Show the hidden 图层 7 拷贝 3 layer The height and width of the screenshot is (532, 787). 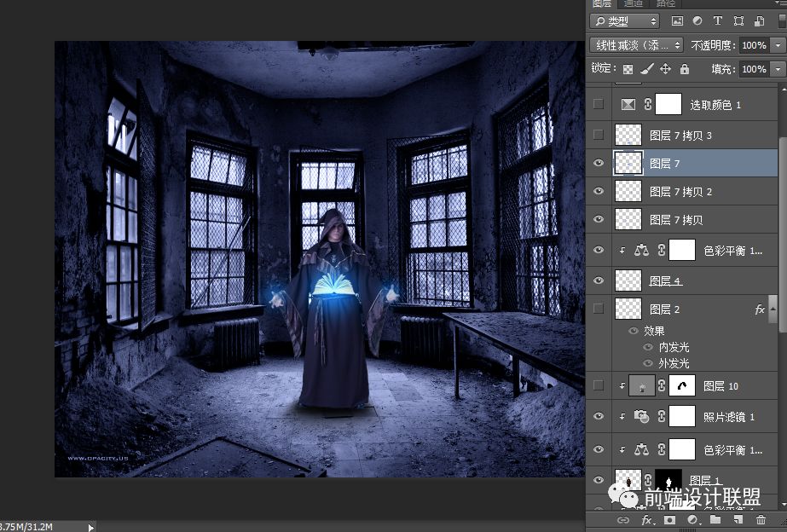click(599, 135)
